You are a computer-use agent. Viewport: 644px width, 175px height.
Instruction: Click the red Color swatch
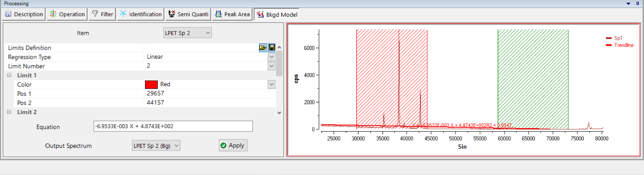[x=151, y=84]
